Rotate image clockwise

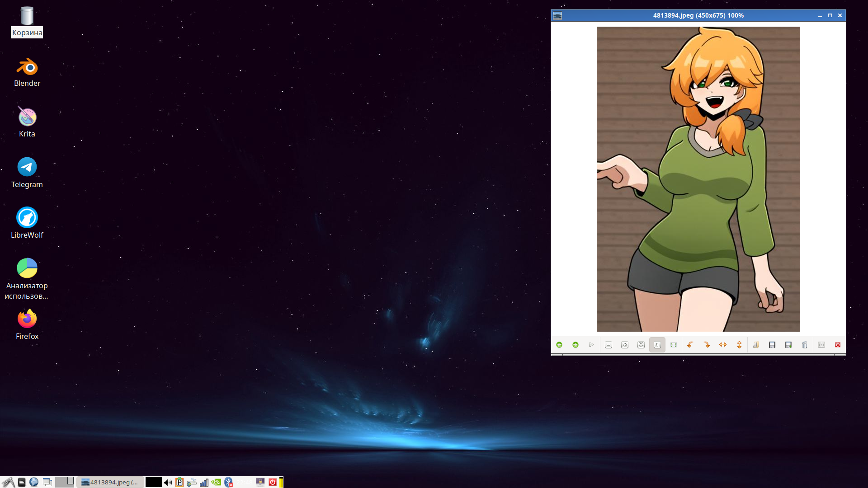pos(707,345)
